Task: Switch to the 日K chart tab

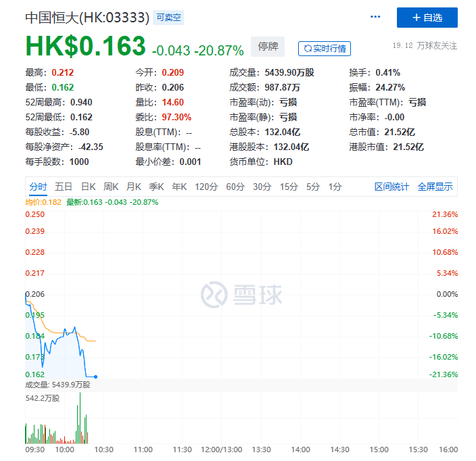Action: click(x=89, y=187)
